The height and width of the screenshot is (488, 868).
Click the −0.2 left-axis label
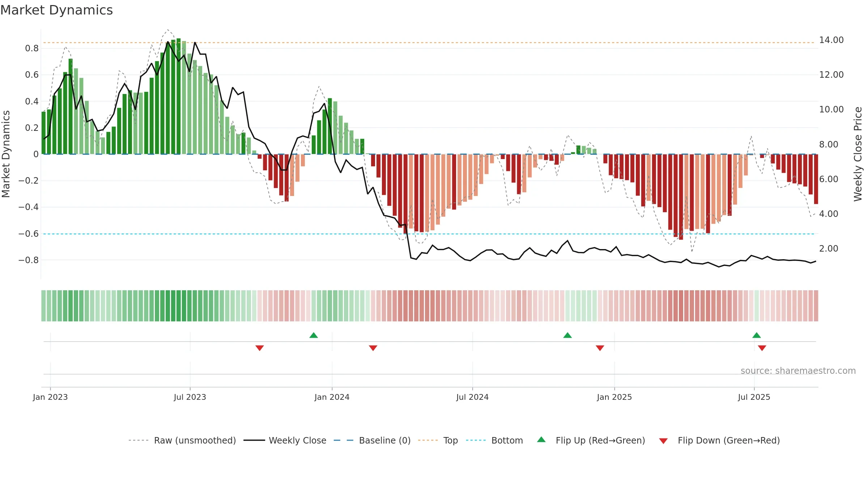click(x=29, y=180)
